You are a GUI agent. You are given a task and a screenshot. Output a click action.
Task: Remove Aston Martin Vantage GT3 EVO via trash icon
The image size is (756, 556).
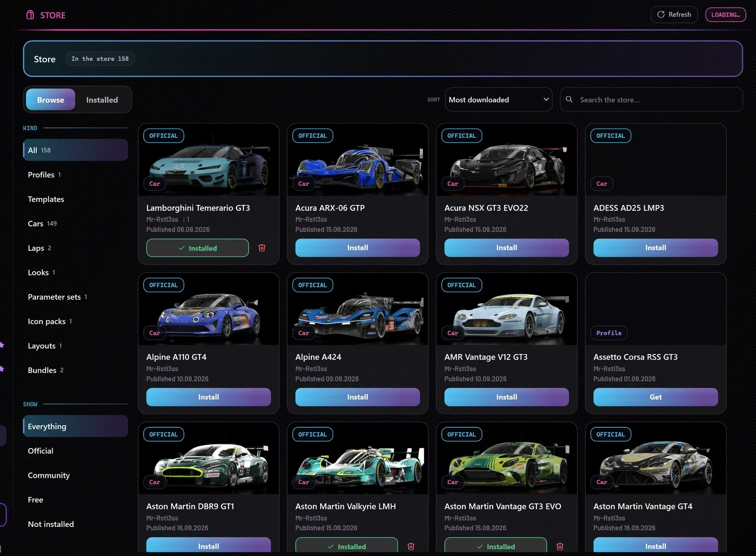[560, 546]
